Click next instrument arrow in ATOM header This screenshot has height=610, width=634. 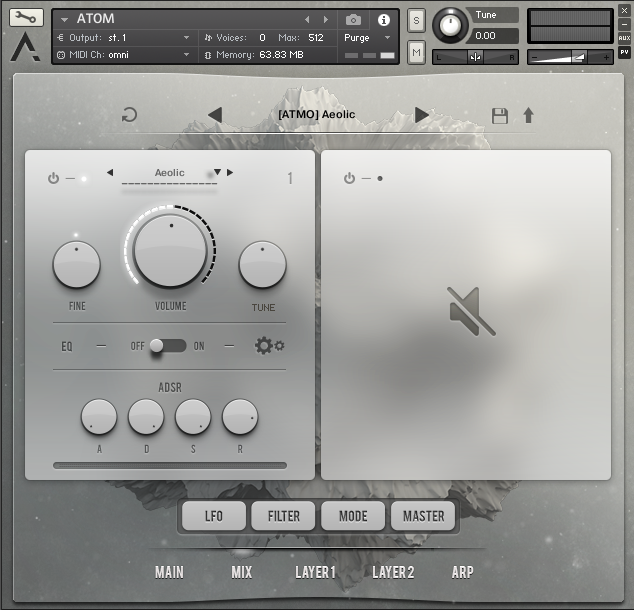(325, 19)
